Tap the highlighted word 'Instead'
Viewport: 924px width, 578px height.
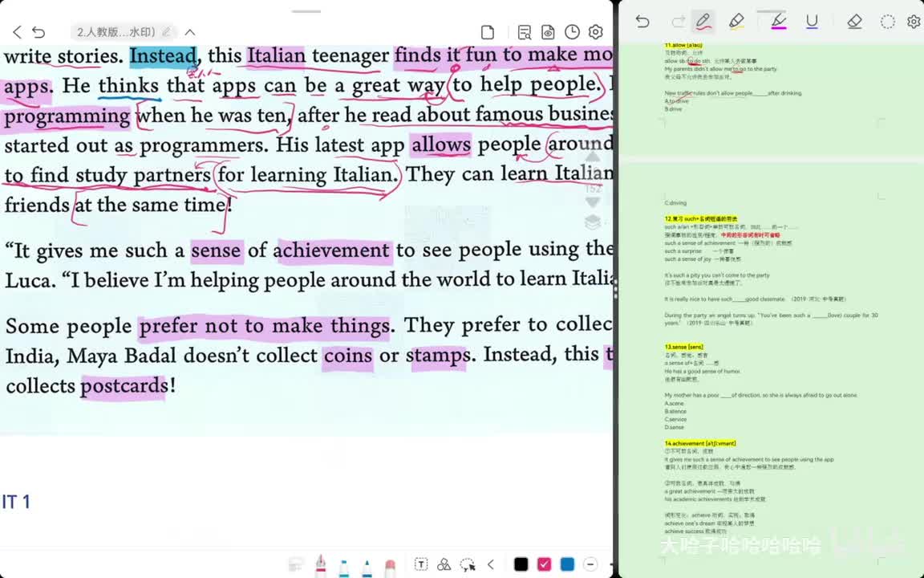[163, 56]
